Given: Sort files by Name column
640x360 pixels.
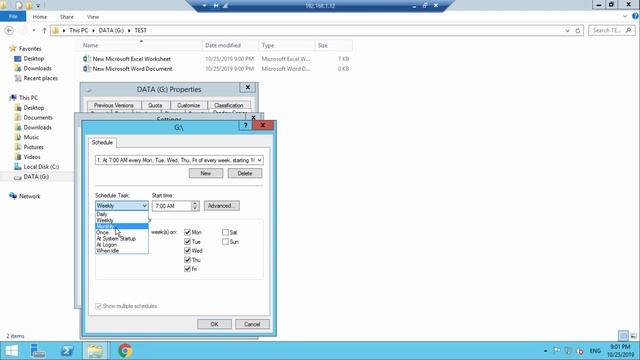Looking at the screenshot, I should (x=91, y=45).
